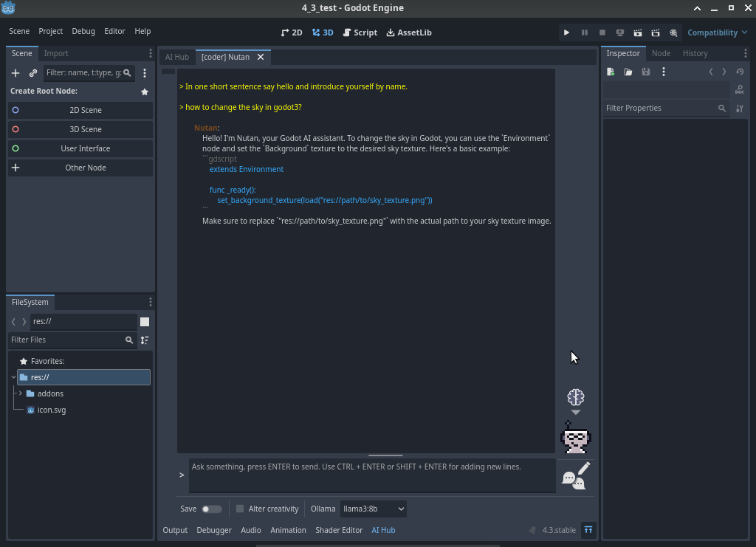Open the Shader Editor bottom panel
This screenshot has width=756, height=547.
[x=339, y=530]
